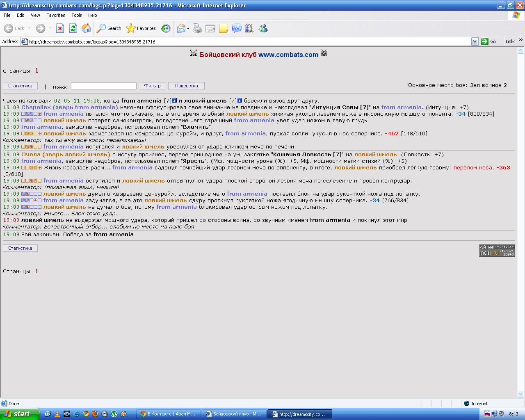
Task: Click the Forward navigation arrow
Action: tap(40, 28)
